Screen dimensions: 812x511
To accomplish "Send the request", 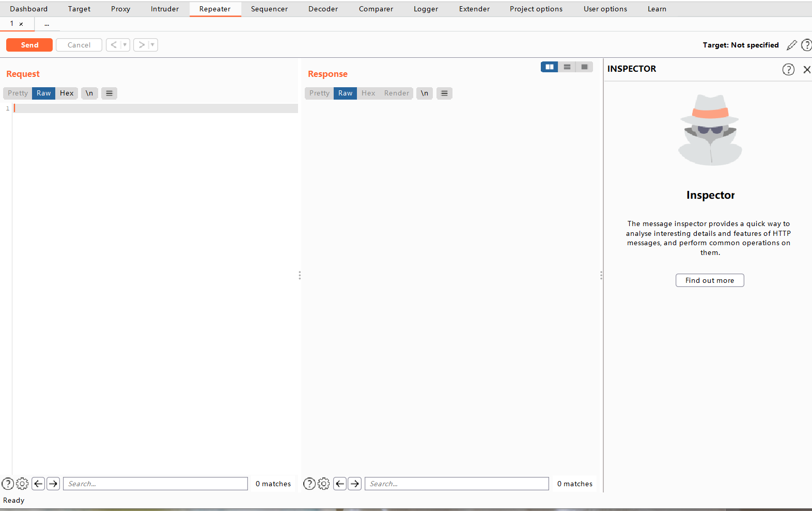I will 29,45.
